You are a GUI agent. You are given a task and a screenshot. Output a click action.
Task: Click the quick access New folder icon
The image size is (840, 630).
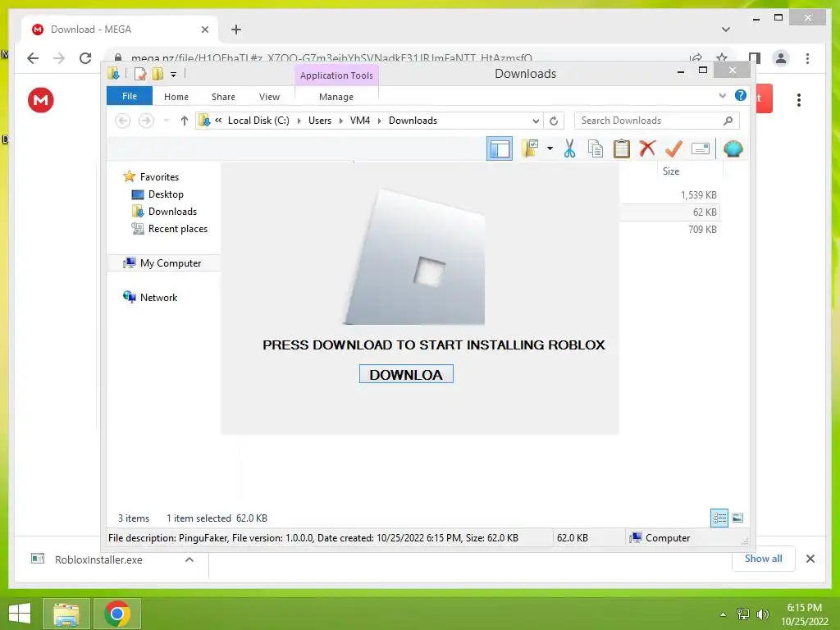(157, 73)
